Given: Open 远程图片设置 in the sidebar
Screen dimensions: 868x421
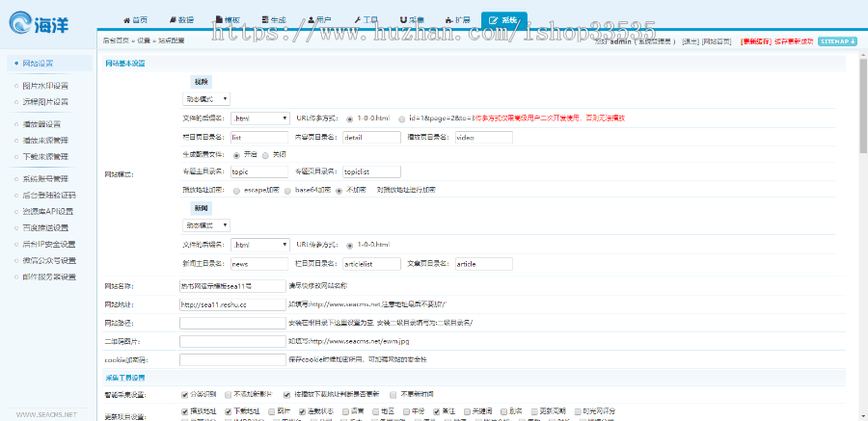Looking at the screenshot, I should click(x=45, y=102).
